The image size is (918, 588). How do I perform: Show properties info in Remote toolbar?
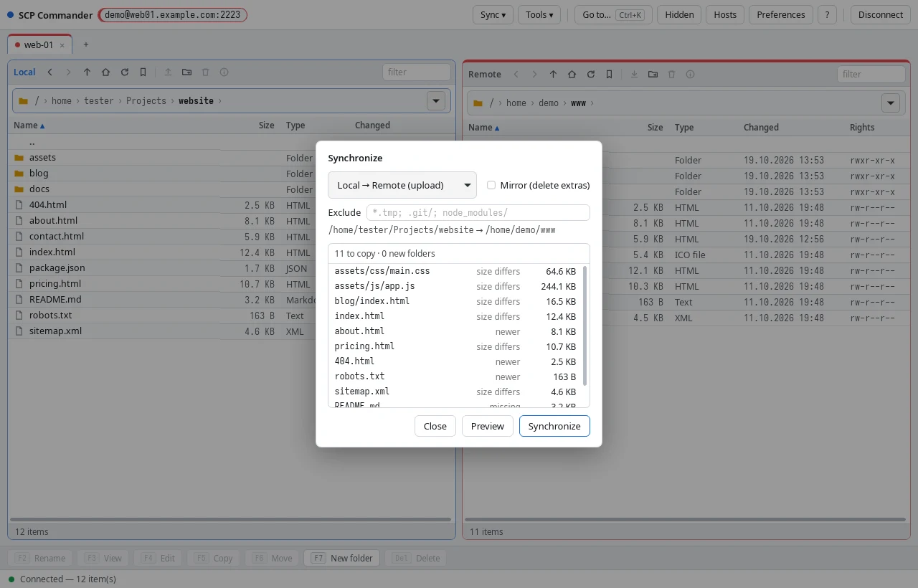(x=691, y=74)
